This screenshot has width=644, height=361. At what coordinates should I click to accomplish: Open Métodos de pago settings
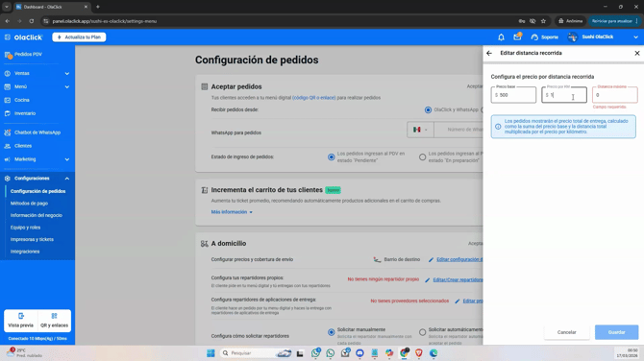[x=29, y=204]
